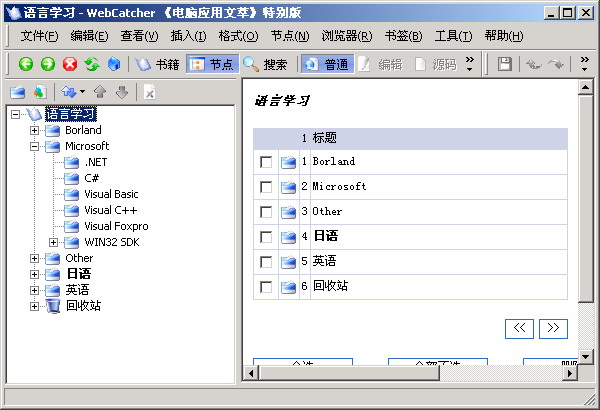Check the Microsoft row checkbox

coord(266,187)
